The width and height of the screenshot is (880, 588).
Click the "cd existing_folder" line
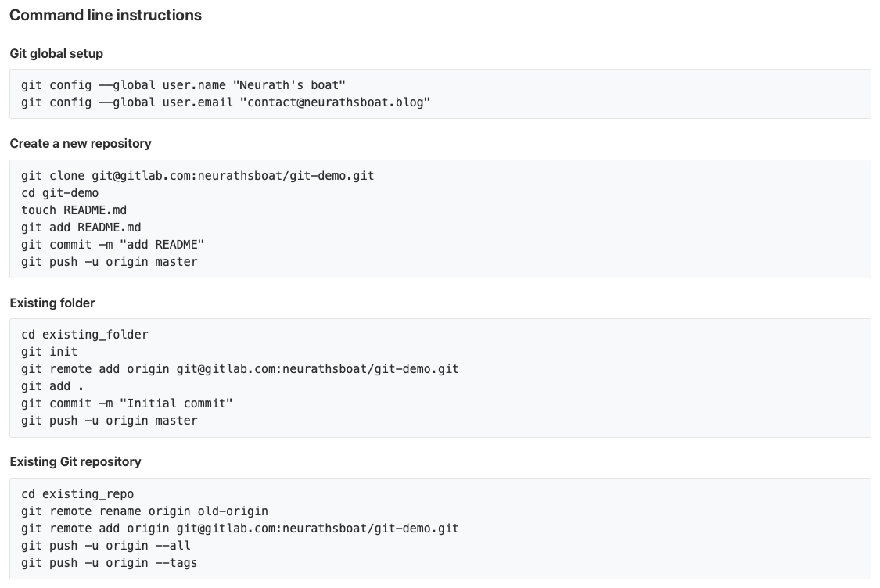point(84,335)
